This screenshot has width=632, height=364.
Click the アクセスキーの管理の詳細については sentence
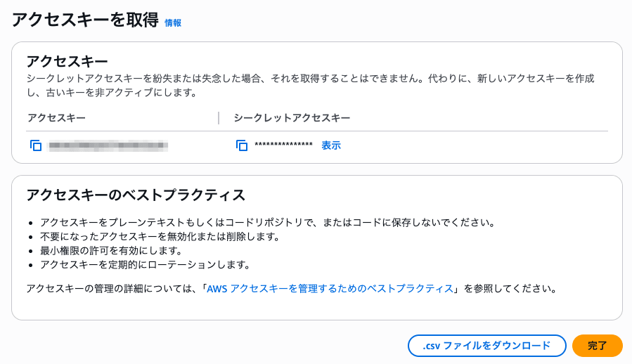pyautogui.click(x=112, y=289)
